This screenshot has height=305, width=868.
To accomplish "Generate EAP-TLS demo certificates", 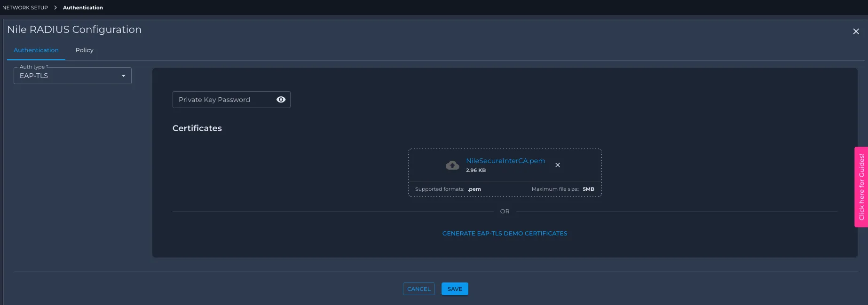I will [505, 234].
